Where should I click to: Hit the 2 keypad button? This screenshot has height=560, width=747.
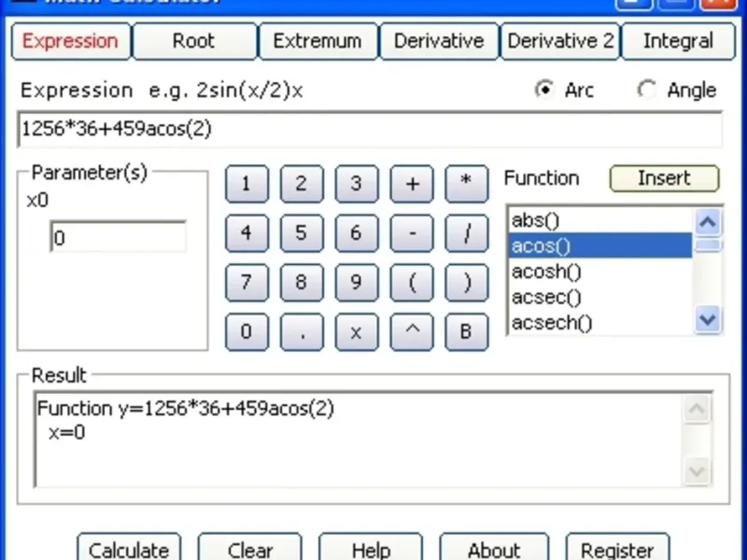point(302,184)
